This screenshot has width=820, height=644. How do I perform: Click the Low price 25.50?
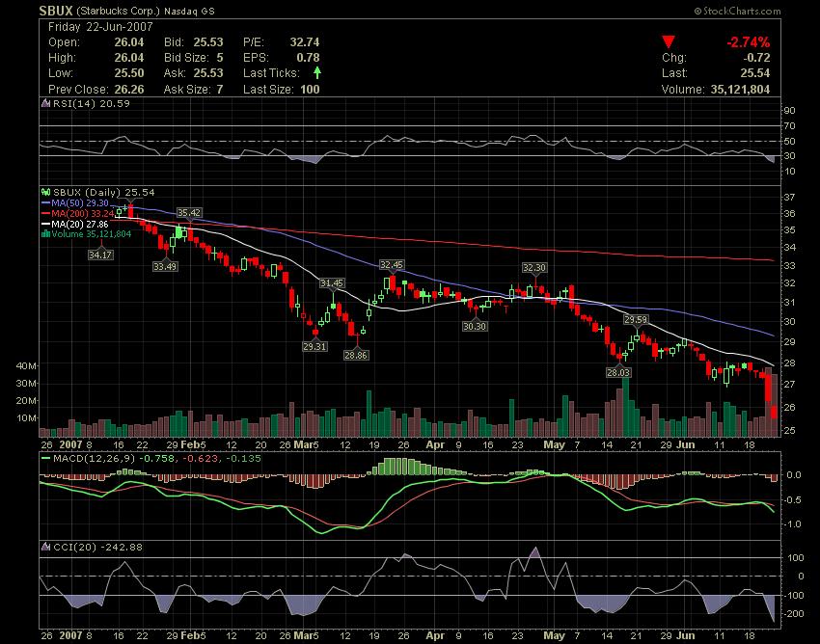click(x=129, y=73)
